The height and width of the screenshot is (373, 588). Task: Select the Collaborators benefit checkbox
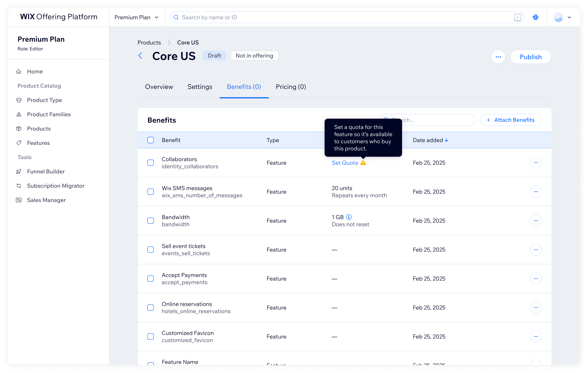(x=150, y=163)
